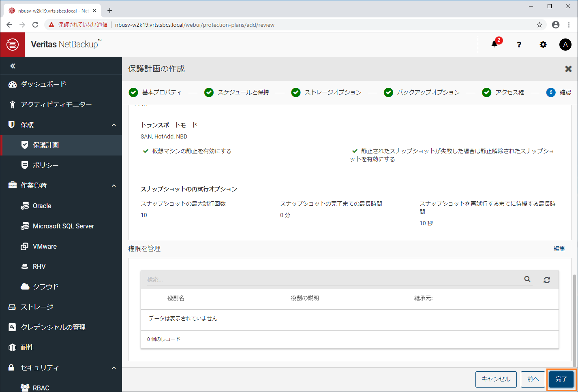Click the SAN, HotAdd, NBD value
The height and width of the screenshot is (392, 578).
[x=164, y=136]
